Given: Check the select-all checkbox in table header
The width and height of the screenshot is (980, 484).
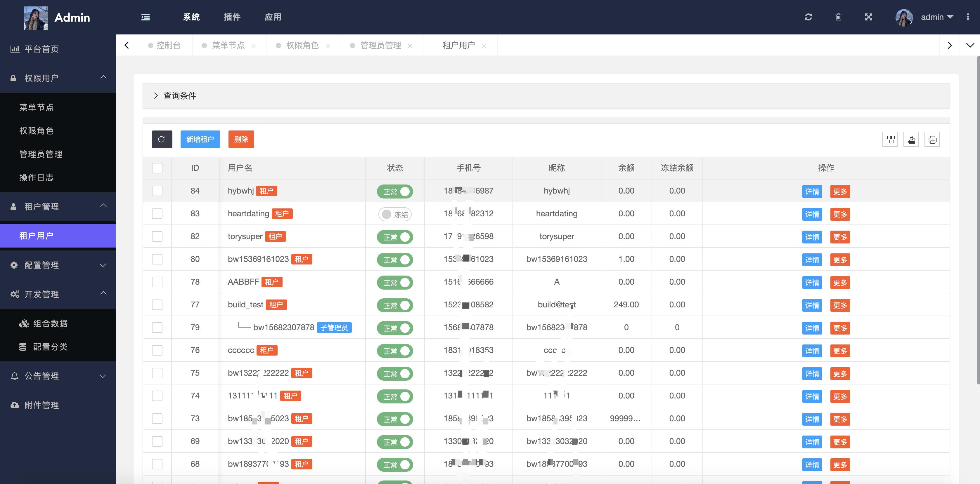Looking at the screenshot, I should 157,168.
